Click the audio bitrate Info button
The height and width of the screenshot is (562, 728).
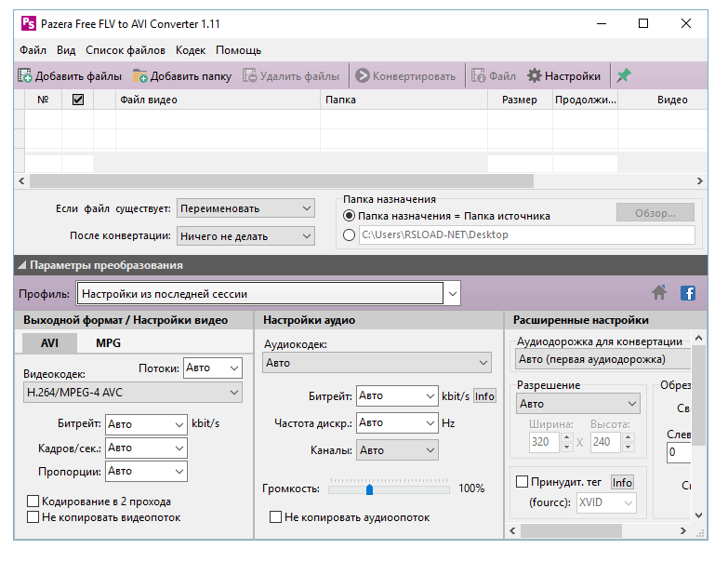click(x=484, y=395)
